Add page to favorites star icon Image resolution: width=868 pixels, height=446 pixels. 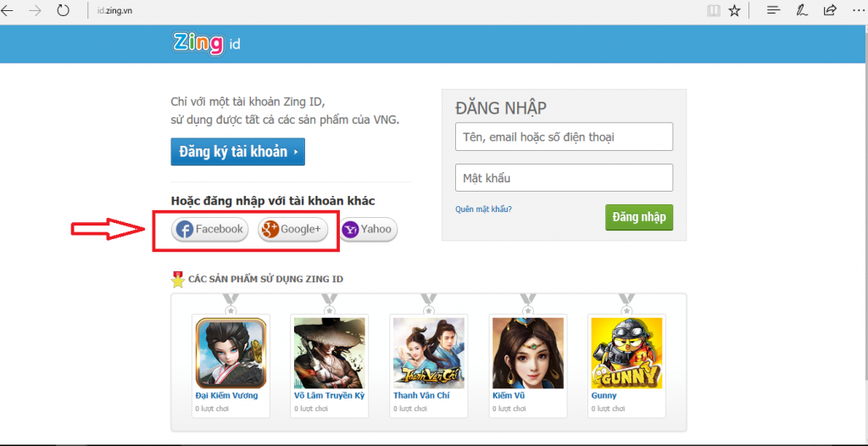(734, 10)
